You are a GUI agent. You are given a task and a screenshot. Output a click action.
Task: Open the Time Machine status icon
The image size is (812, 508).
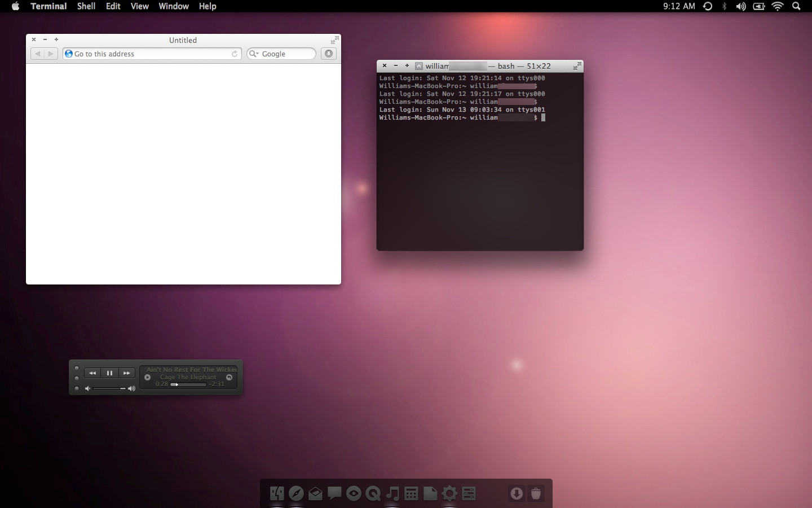(708, 6)
